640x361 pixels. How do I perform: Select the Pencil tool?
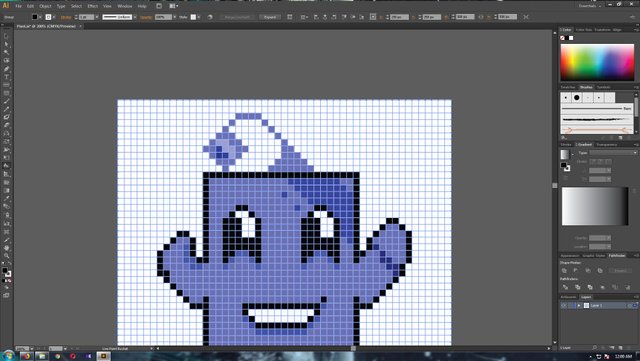pos(6,109)
